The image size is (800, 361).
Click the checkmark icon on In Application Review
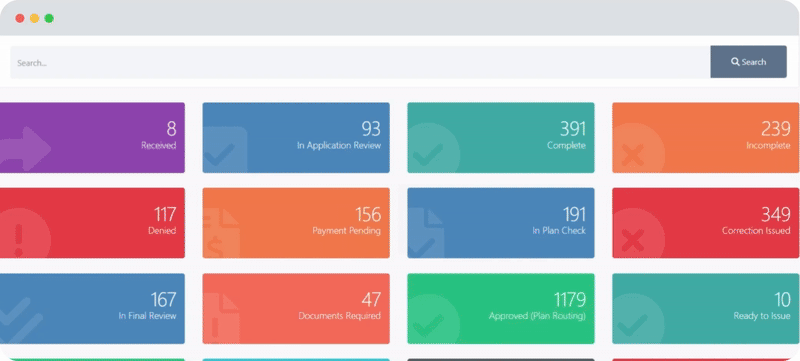[225, 150]
